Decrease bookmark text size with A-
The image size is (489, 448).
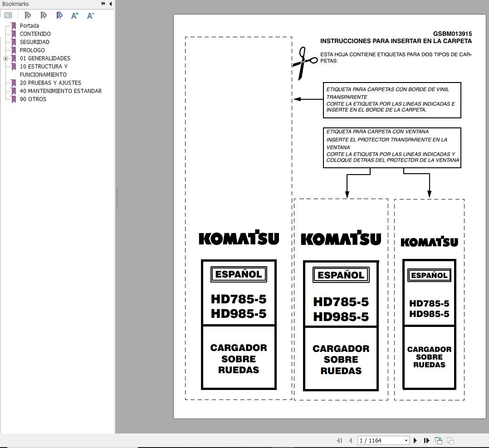tap(90, 15)
